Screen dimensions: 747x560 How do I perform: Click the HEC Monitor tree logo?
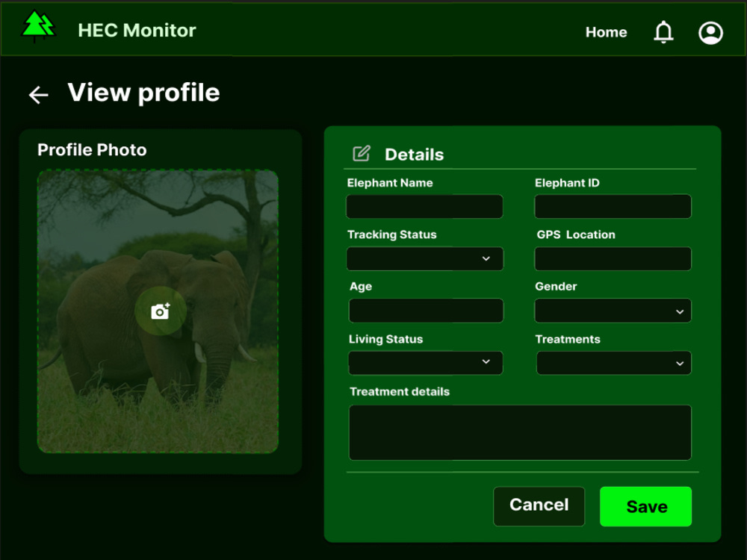pos(39,26)
